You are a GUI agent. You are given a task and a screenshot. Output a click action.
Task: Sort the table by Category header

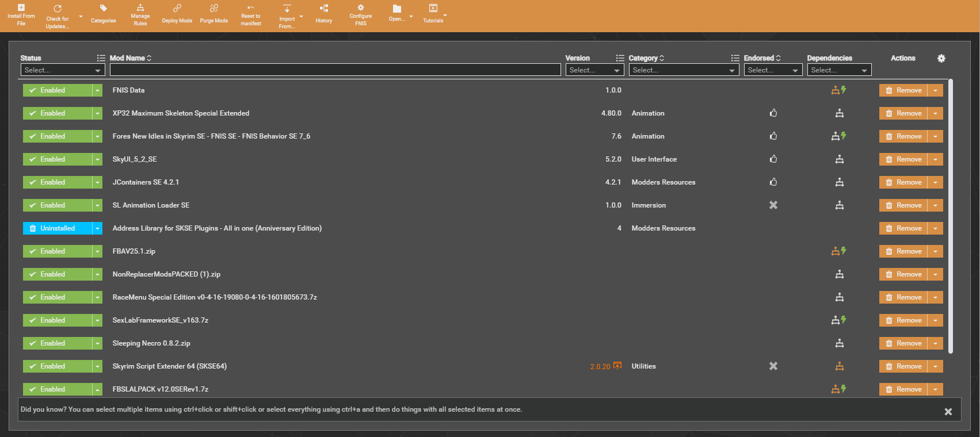pos(646,58)
